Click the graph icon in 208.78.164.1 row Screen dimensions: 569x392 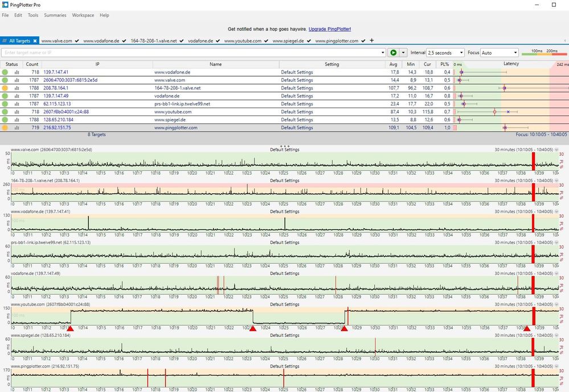17,88
